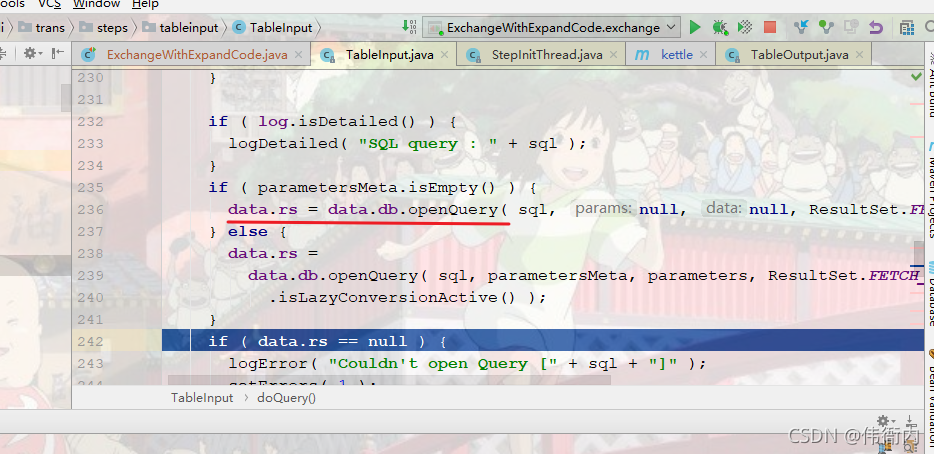The width and height of the screenshot is (934, 454).
Task: Click log.isDetailed() on line 232
Action: [x=336, y=122]
